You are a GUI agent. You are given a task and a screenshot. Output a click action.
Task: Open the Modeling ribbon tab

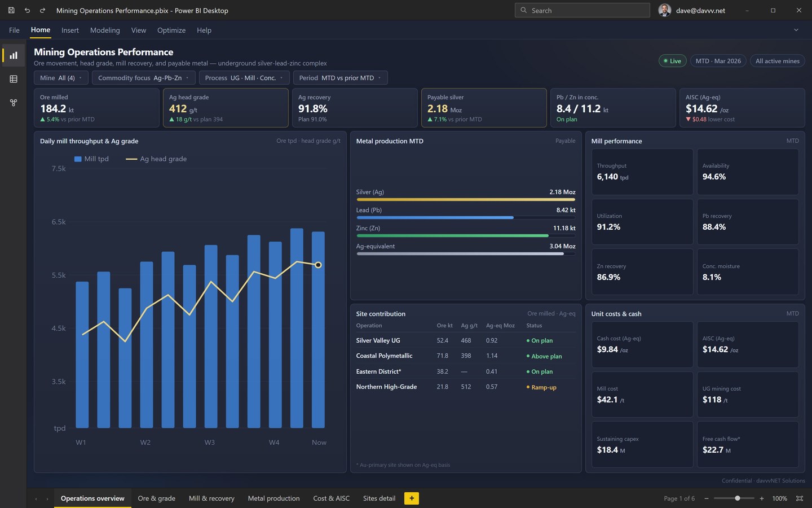[x=105, y=30]
